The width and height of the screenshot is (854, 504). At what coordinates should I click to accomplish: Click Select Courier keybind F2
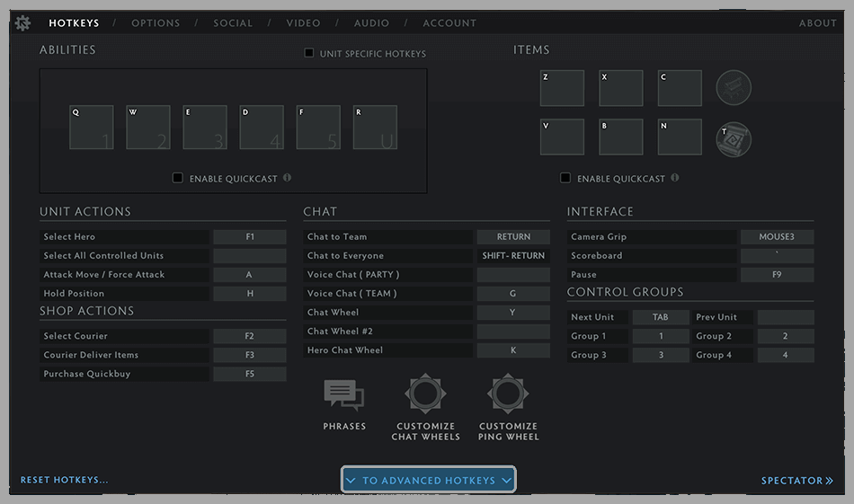coord(250,336)
